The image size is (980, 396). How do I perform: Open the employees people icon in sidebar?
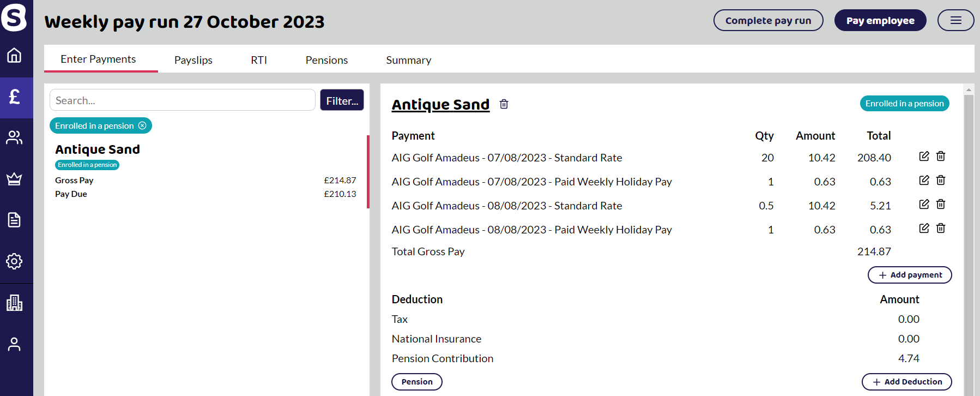click(x=14, y=137)
